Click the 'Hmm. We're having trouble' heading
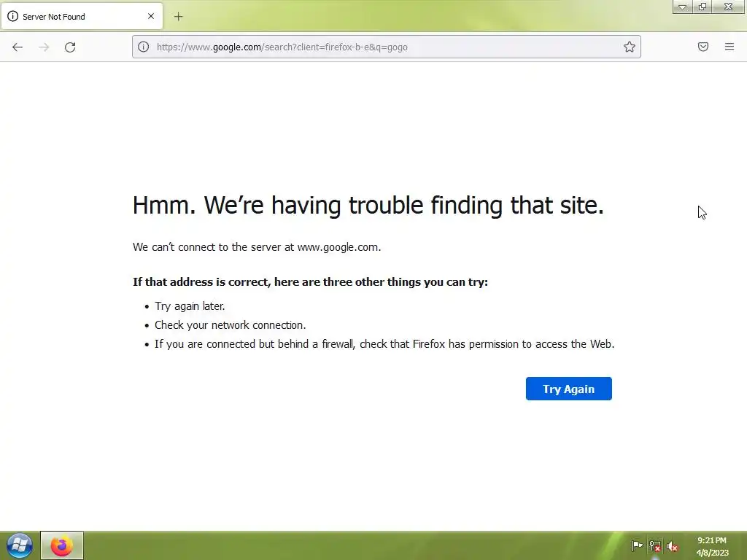This screenshot has height=560, width=747. pos(368,205)
